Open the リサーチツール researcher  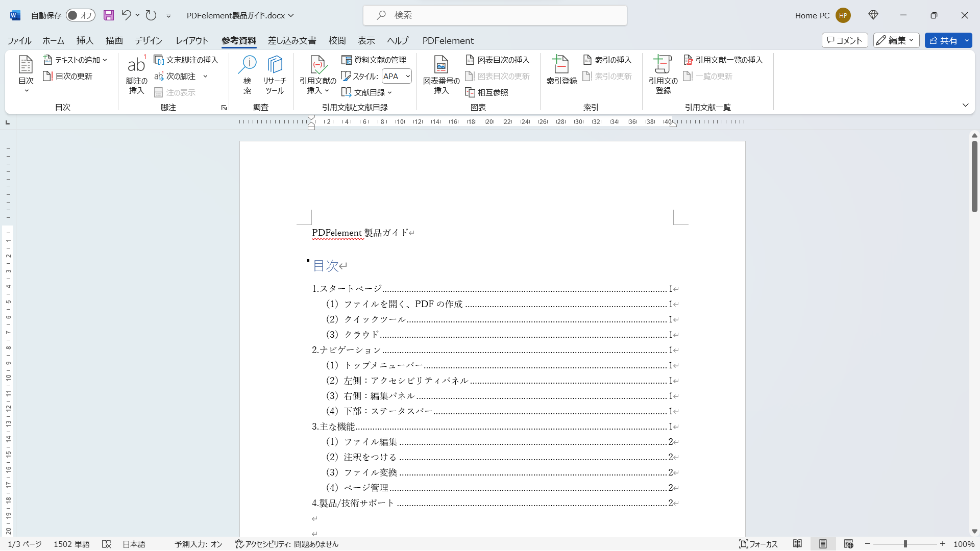coord(275,74)
